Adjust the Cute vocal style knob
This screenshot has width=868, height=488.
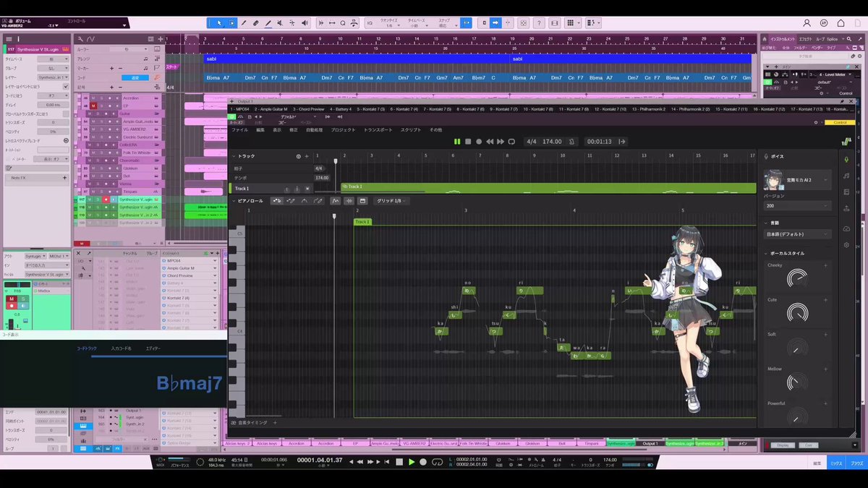tap(798, 312)
